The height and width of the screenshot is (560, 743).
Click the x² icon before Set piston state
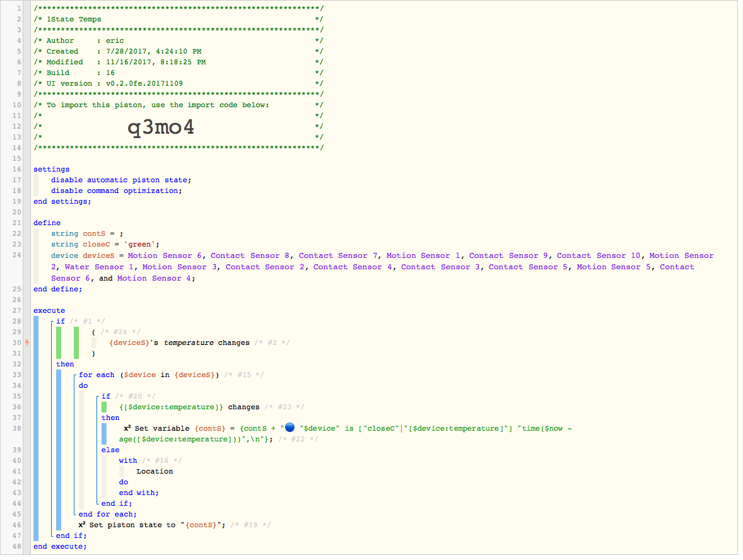click(x=81, y=525)
